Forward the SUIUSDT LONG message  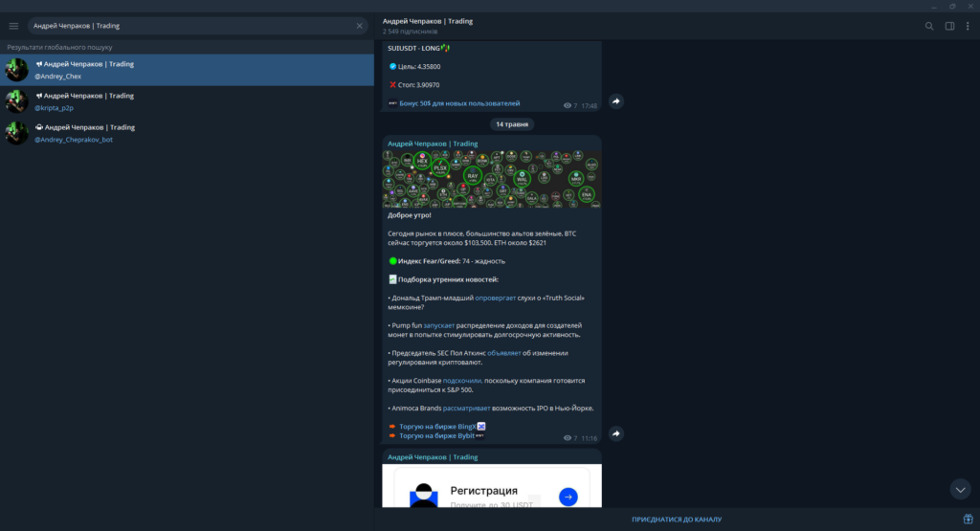pos(616,101)
